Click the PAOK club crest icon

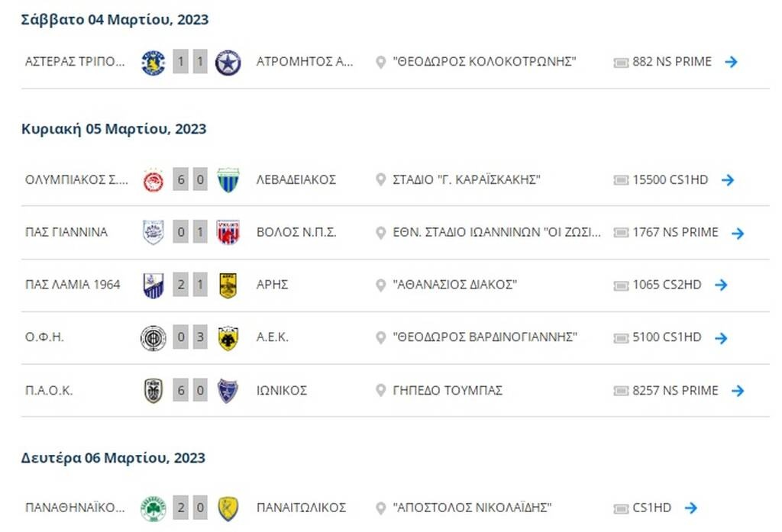pyautogui.click(x=154, y=390)
